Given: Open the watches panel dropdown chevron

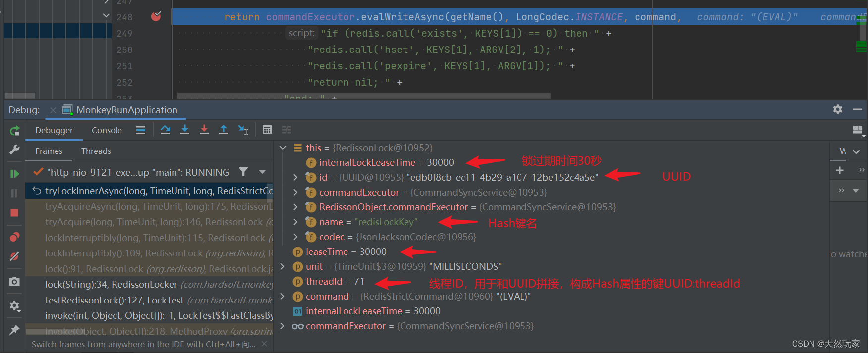Looking at the screenshot, I should pyautogui.click(x=856, y=151).
